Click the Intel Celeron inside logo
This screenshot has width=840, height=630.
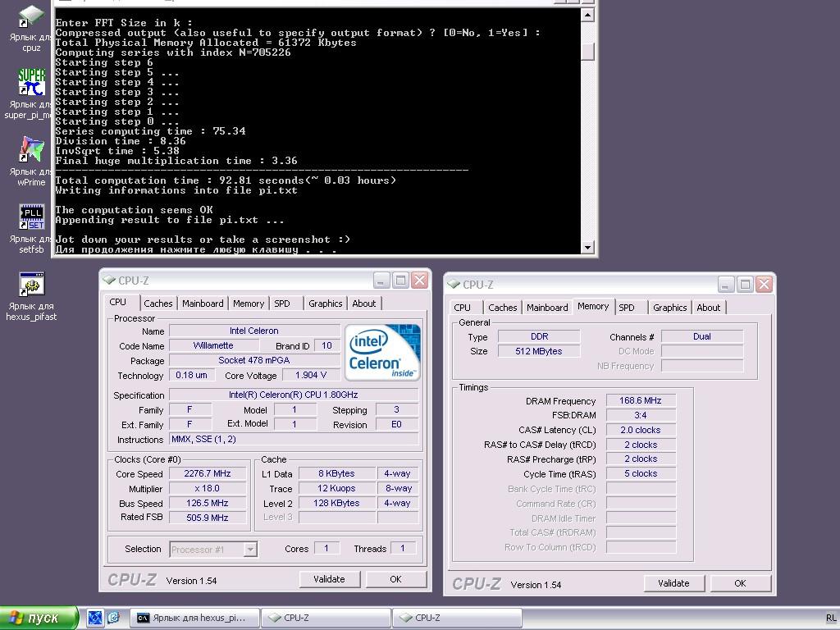382,352
